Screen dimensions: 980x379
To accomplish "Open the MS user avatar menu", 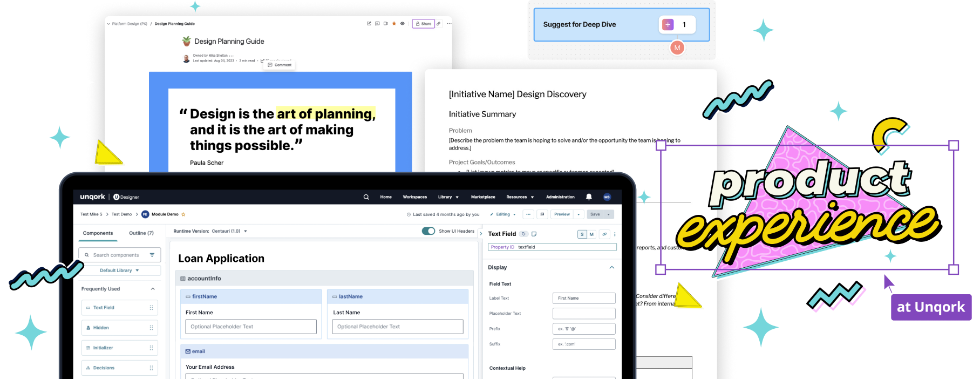I will pos(607,197).
